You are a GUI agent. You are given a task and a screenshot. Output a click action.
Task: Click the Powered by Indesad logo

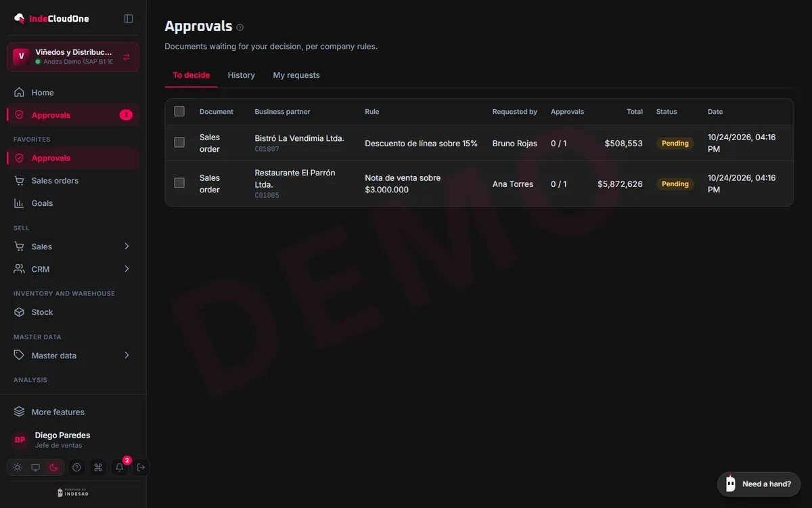(73, 492)
